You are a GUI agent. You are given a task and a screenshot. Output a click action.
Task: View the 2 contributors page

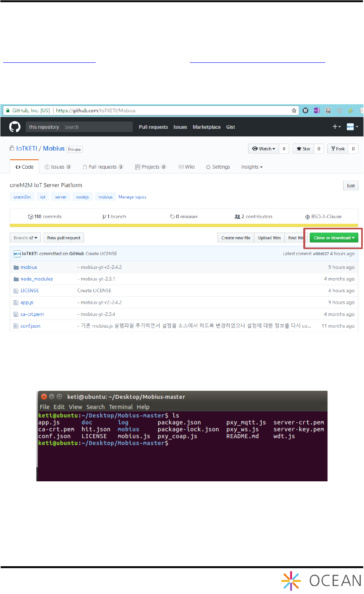pyautogui.click(x=253, y=217)
